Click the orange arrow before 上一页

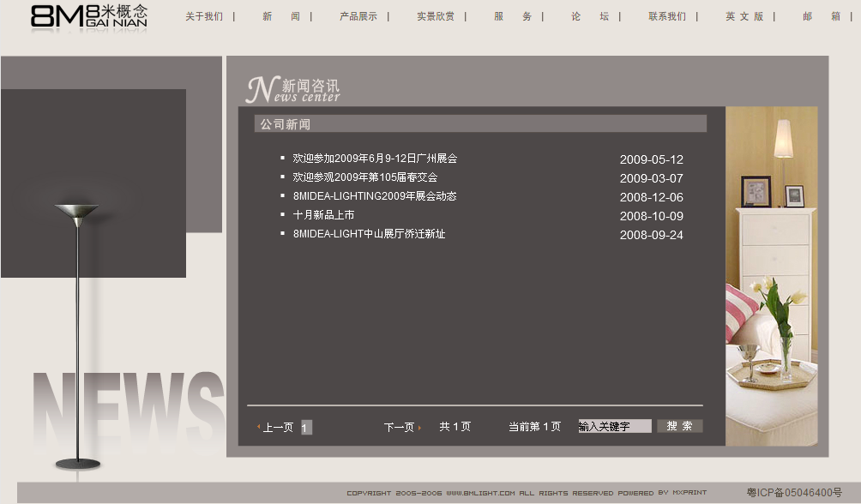[x=260, y=426]
